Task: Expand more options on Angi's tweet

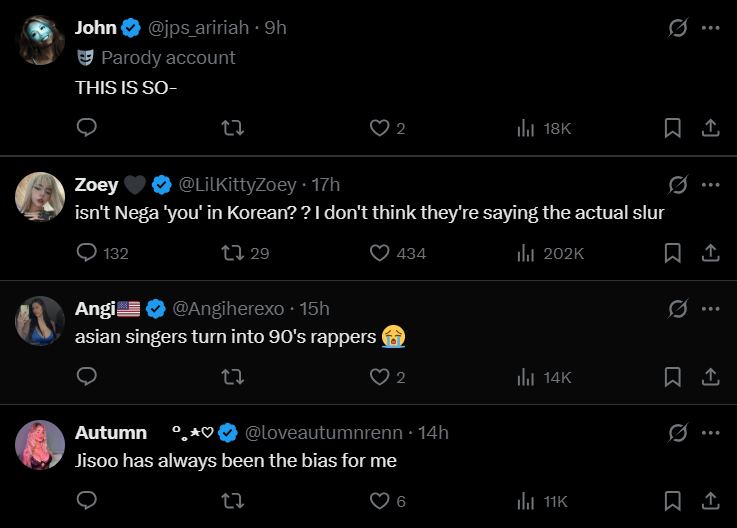Action: tap(710, 308)
